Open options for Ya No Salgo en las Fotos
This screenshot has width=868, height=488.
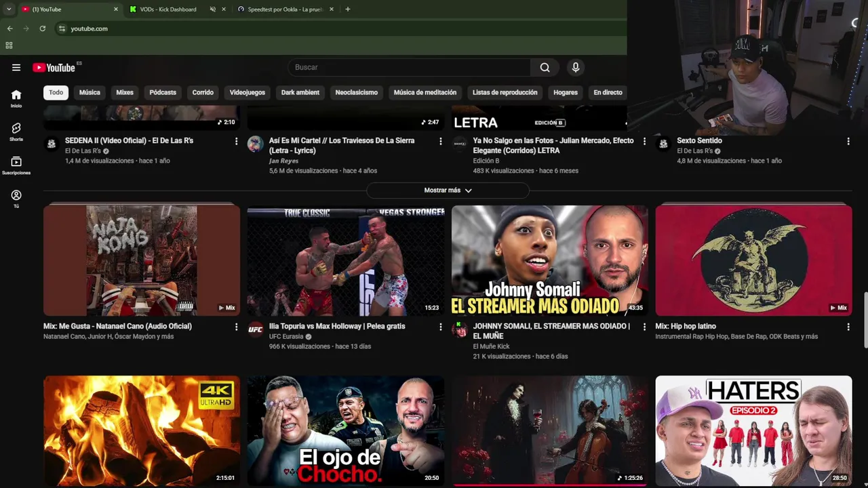[644, 141]
